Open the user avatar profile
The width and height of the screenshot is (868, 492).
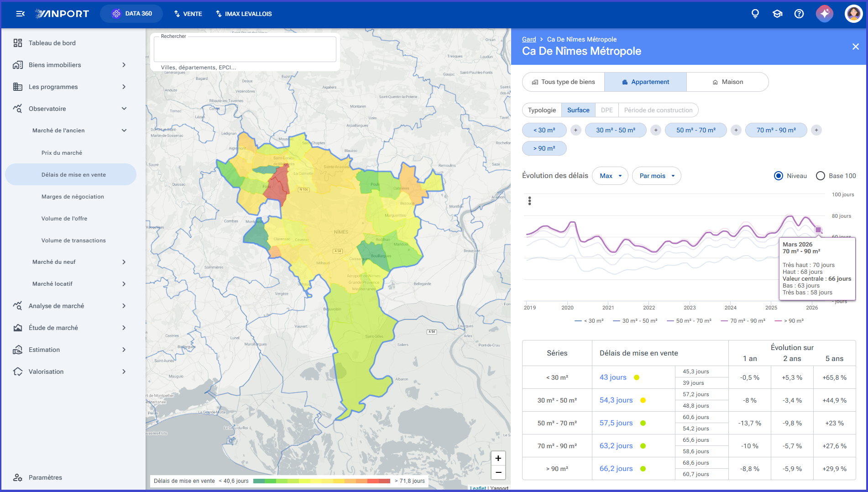pyautogui.click(x=853, y=14)
